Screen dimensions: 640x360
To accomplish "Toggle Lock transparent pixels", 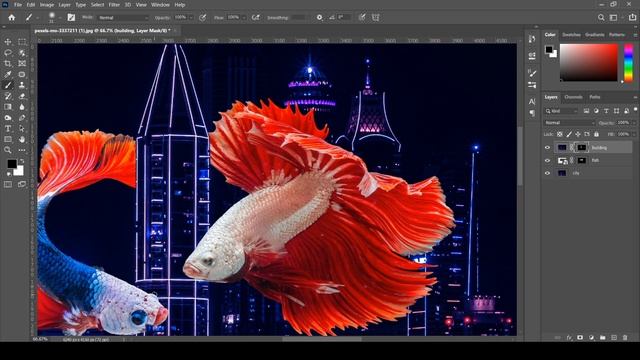I will tap(560, 134).
